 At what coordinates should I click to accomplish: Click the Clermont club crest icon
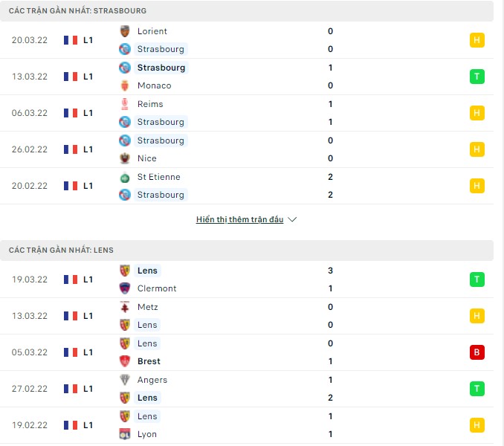click(x=125, y=288)
